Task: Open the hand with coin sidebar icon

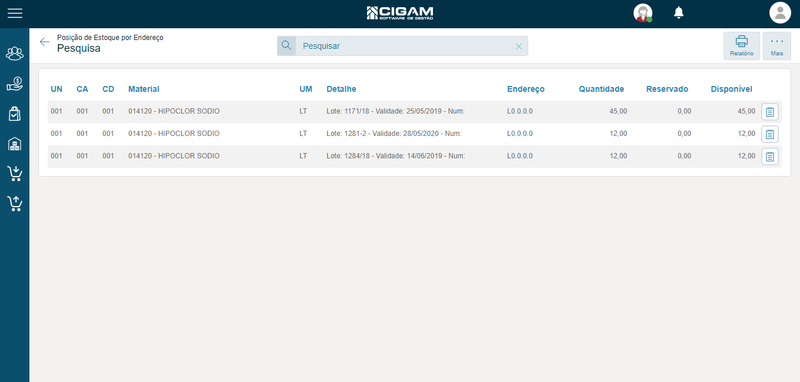Action: (x=15, y=84)
